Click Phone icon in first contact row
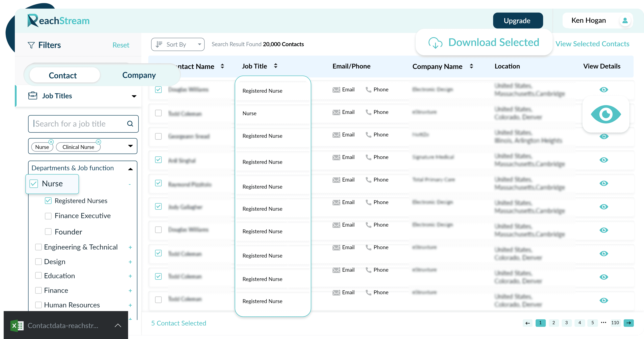 pyautogui.click(x=368, y=90)
